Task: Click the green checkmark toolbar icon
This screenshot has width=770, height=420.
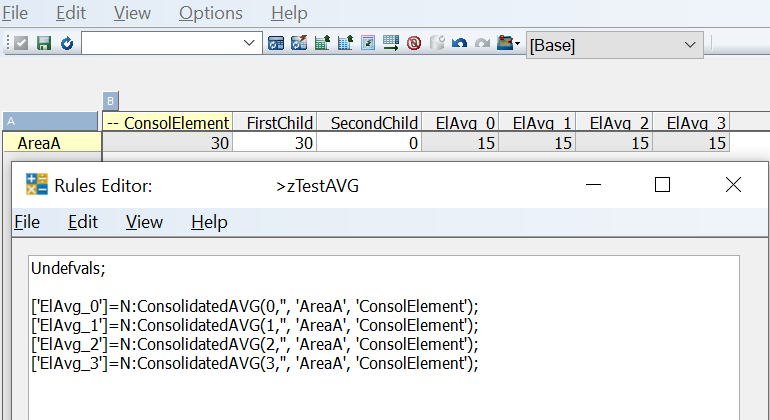Action: pyautogui.click(x=20, y=44)
